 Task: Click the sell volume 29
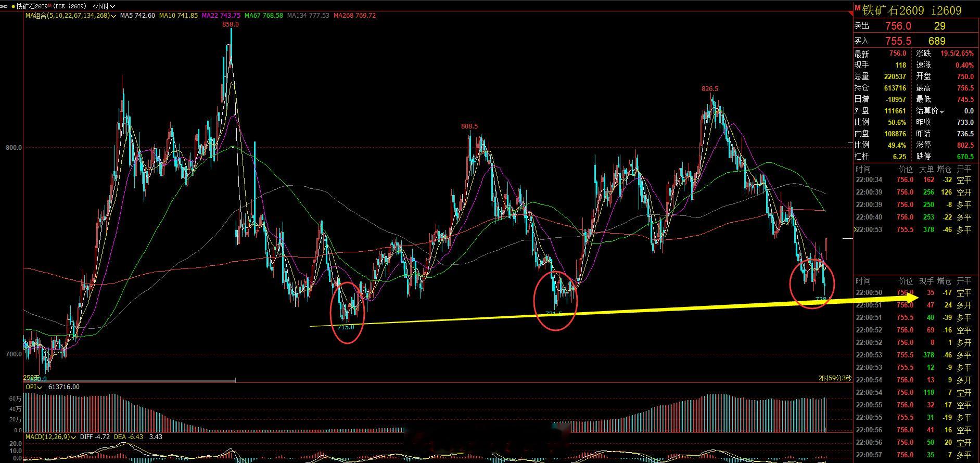click(939, 25)
